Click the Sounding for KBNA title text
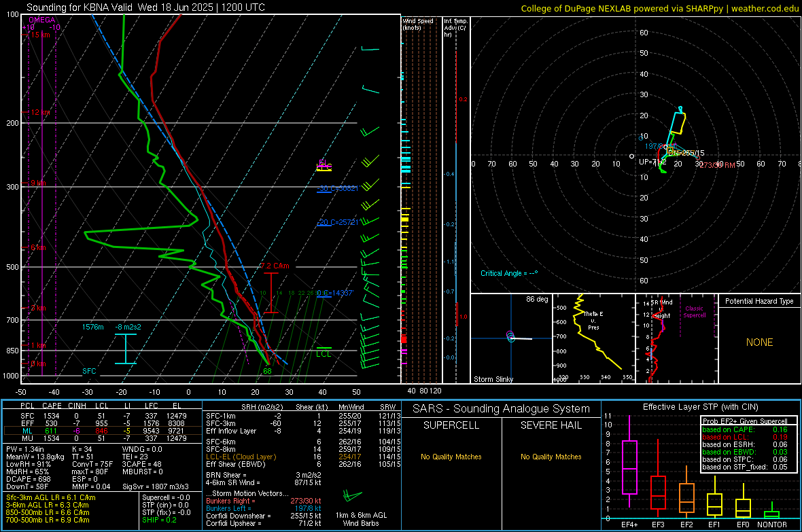The image size is (802, 532). coord(145,7)
